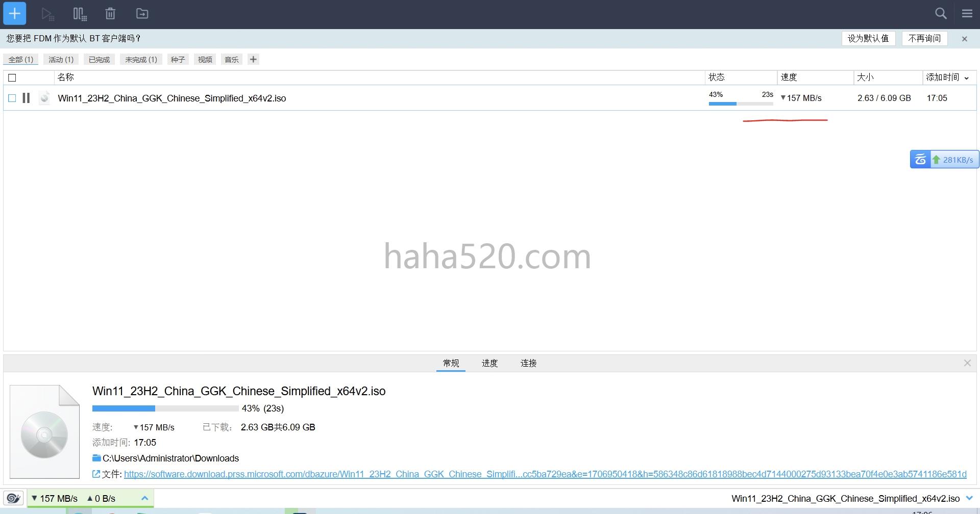Pause the Win11 ISO download row
The height and width of the screenshot is (514, 980).
click(x=26, y=98)
